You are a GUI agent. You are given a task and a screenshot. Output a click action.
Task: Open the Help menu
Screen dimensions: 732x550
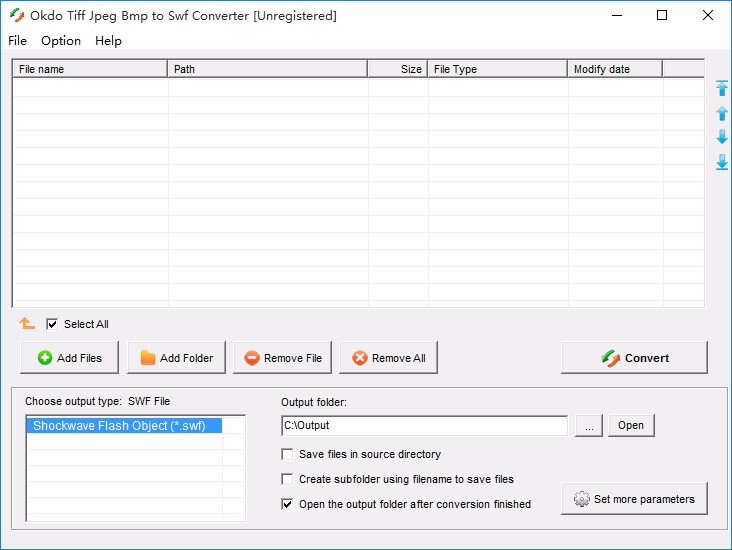tap(108, 41)
